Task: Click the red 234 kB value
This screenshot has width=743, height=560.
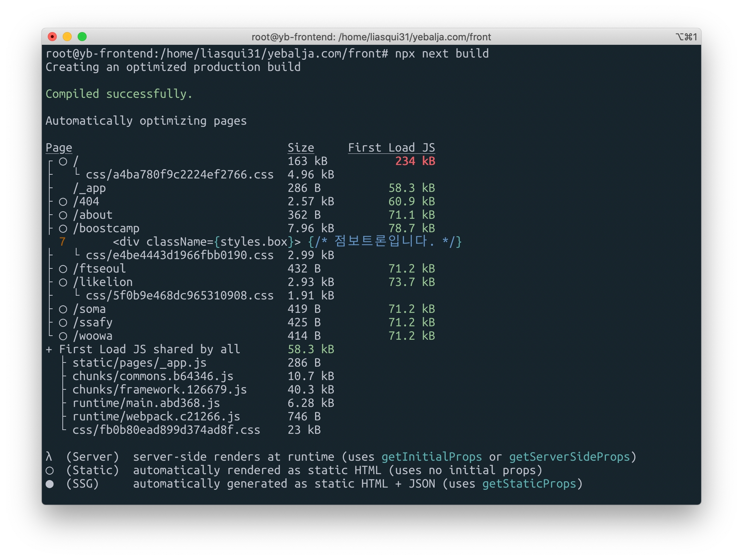Action: click(x=415, y=161)
